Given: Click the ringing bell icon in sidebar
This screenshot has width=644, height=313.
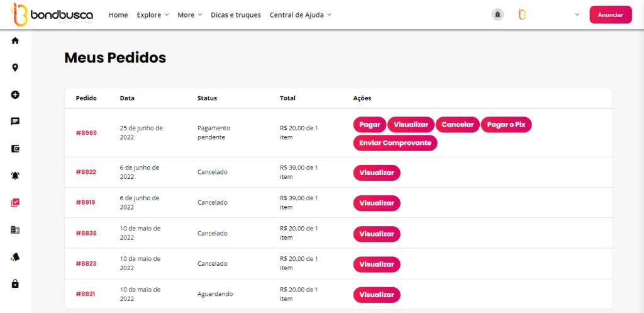Looking at the screenshot, I should [15, 176].
